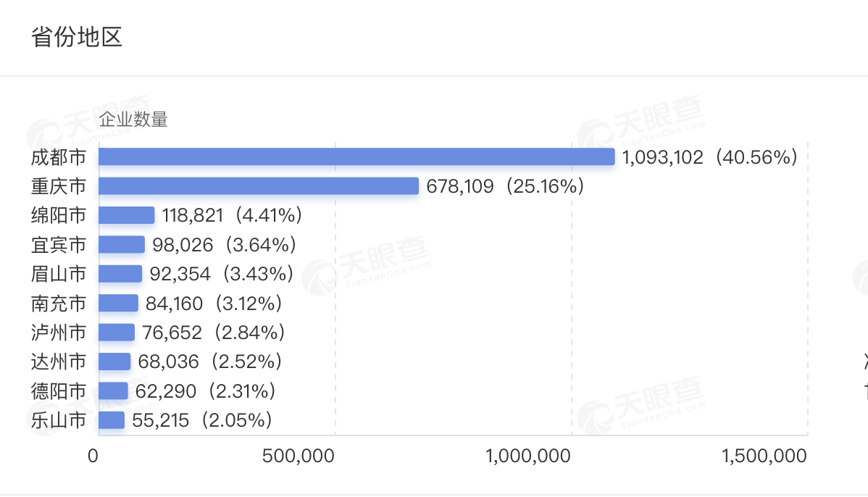The width and height of the screenshot is (868, 497).
Task: Click the 重庆市 axis label
Action: click(58, 186)
